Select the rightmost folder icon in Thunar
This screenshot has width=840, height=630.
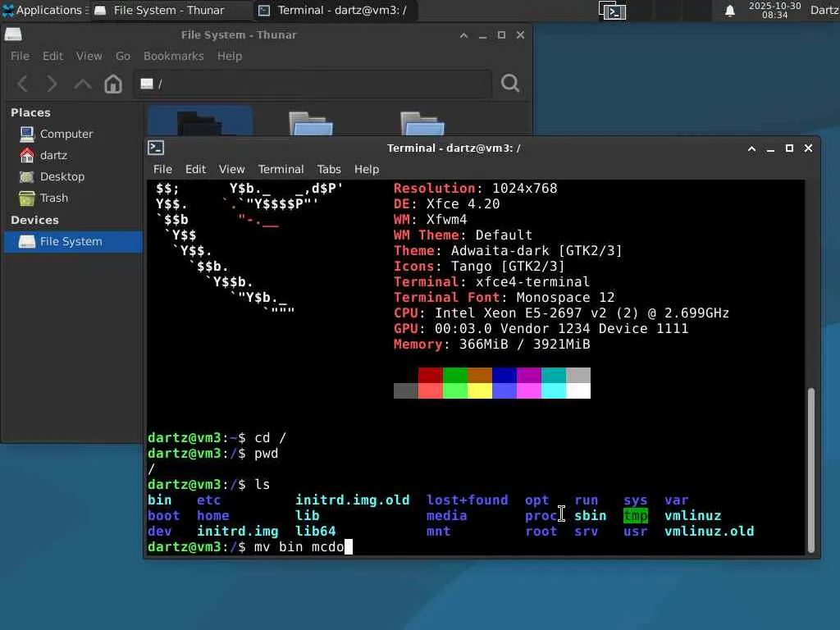[422, 123]
